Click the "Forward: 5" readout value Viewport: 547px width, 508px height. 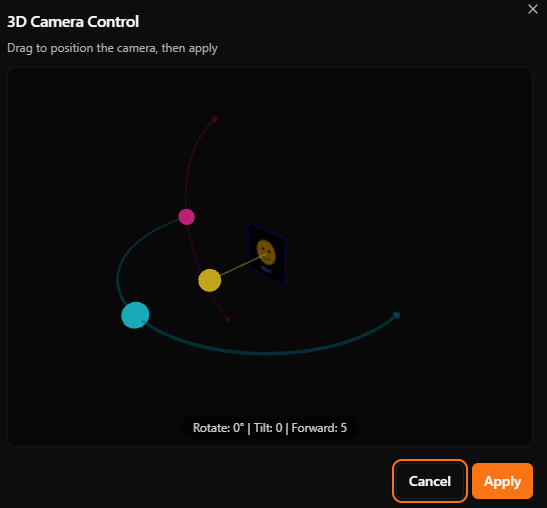(x=319, y=428)
